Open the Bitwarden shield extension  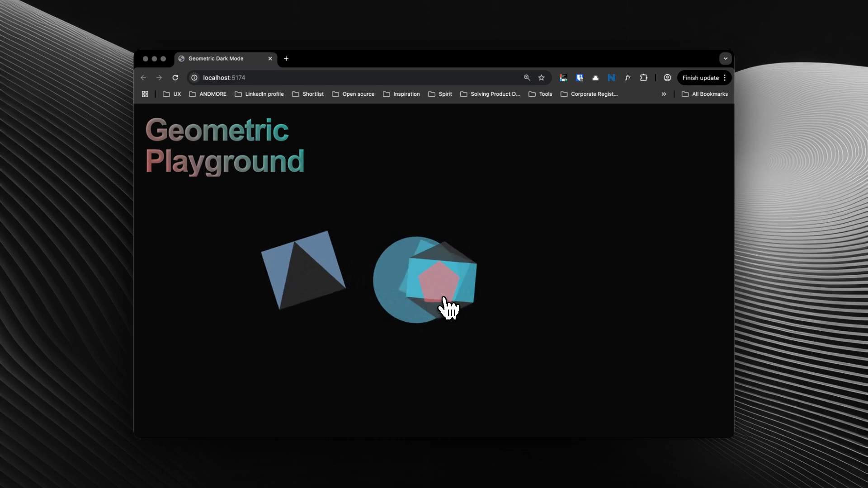[x=580, y=78]
